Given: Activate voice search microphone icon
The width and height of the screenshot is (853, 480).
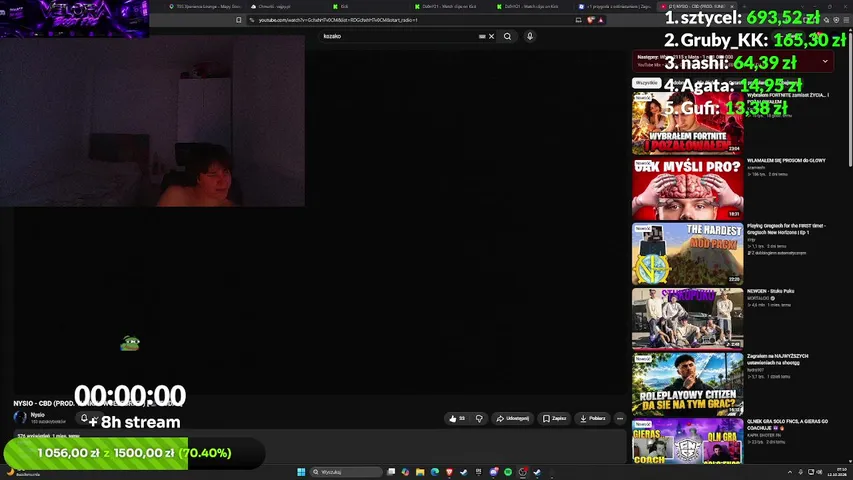Looking at the screenshot, I should [x=530, y=36].
